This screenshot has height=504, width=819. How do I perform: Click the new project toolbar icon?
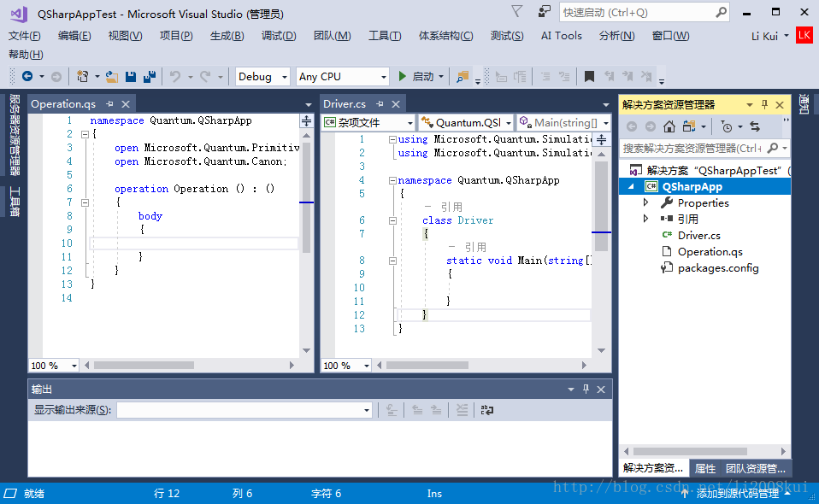point(83,76)
